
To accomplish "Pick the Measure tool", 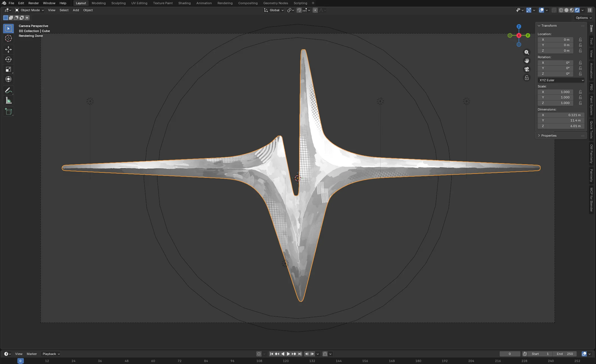I will [x=8, y=100].
